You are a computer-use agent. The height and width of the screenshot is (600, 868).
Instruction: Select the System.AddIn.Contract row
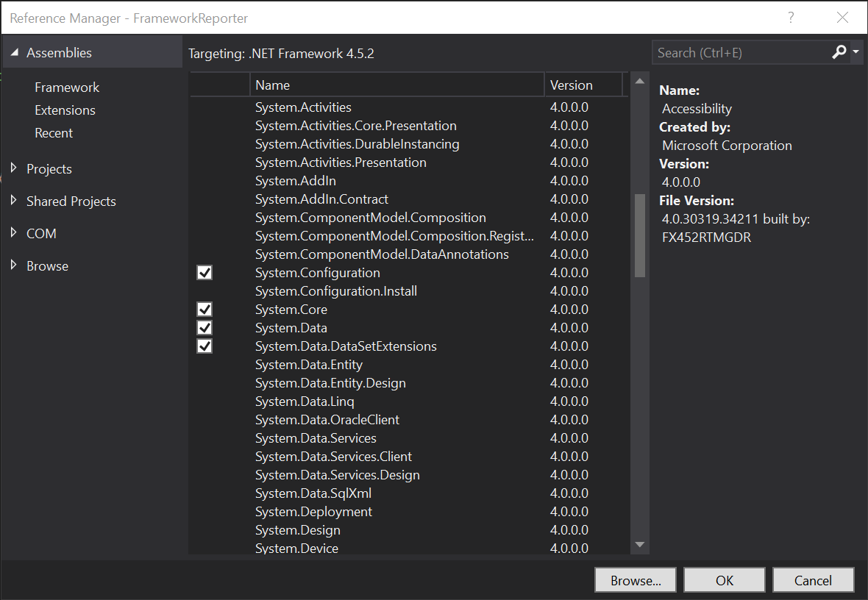408,199
